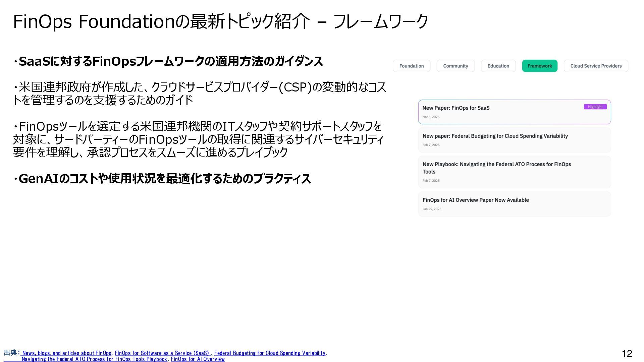Image resolution: width=644 pixels, height=362 pixels.
Task: Click the slide page number 12
Action: point(627,353)
